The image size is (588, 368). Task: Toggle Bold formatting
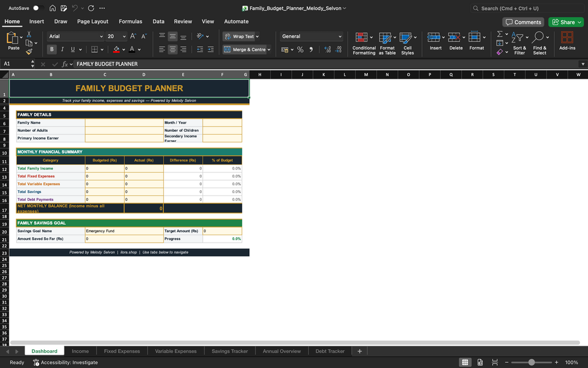(x=52, y=49)
